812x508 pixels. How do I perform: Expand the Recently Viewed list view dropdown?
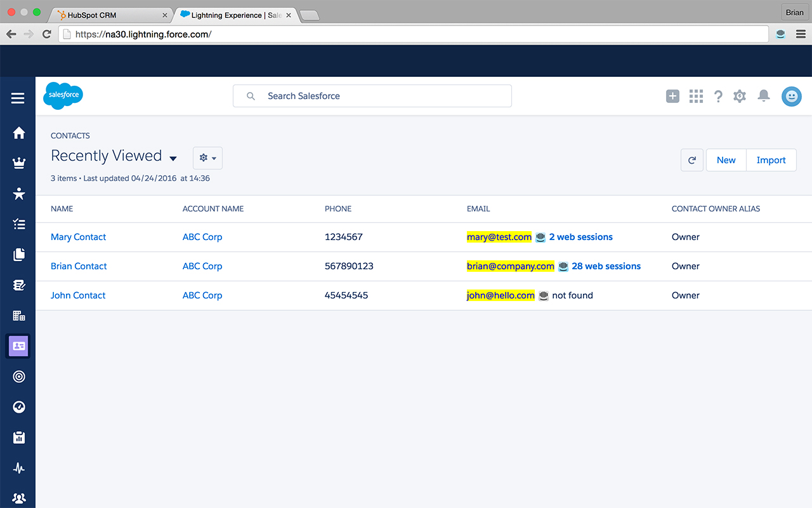pyautogui.click(x=173, y=157)
